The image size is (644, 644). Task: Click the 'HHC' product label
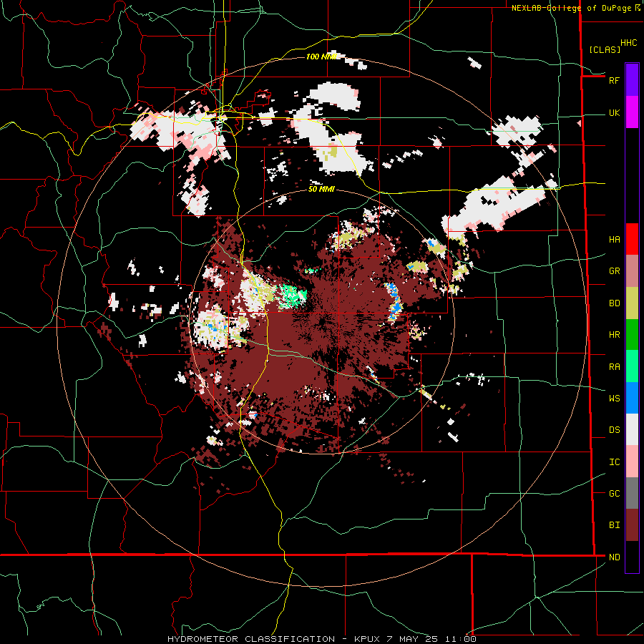point(628,43)
